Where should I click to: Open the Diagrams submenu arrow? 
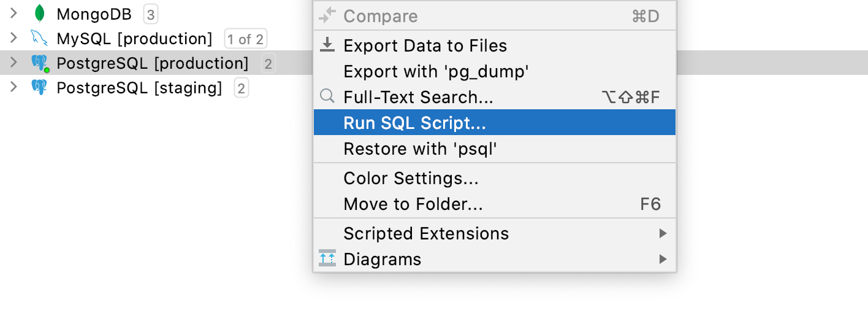663,259
